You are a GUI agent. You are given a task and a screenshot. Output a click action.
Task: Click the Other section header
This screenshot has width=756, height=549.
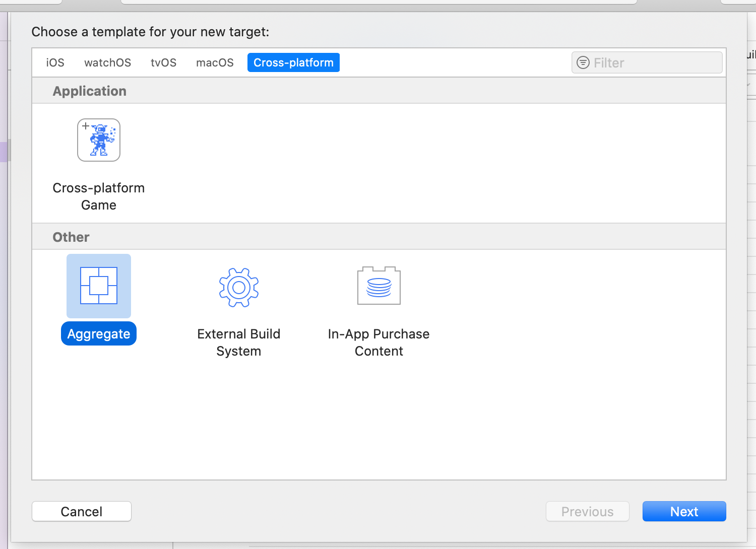[71, 237]
